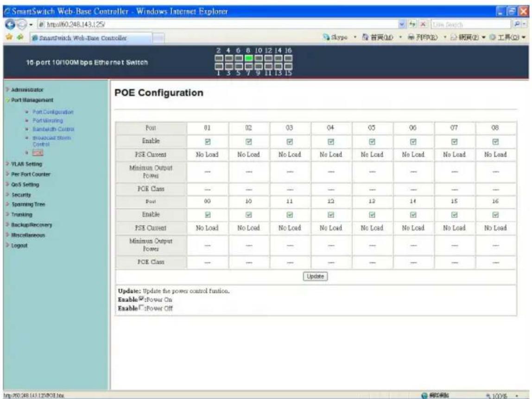This screenshot has width=532, height=399.
Task: Open the Port Configuration link
Action: [53, 112]
